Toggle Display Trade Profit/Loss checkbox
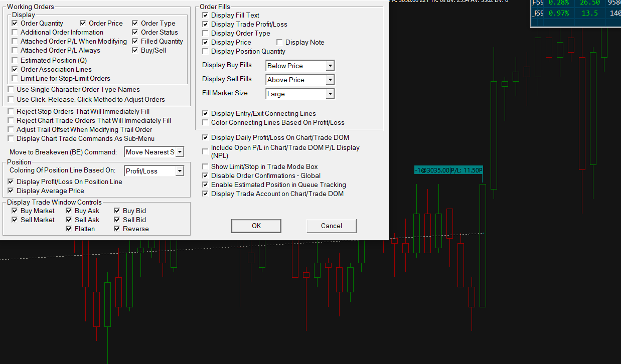The width and height of the screenshot is (621, 364). coord(205,25)
